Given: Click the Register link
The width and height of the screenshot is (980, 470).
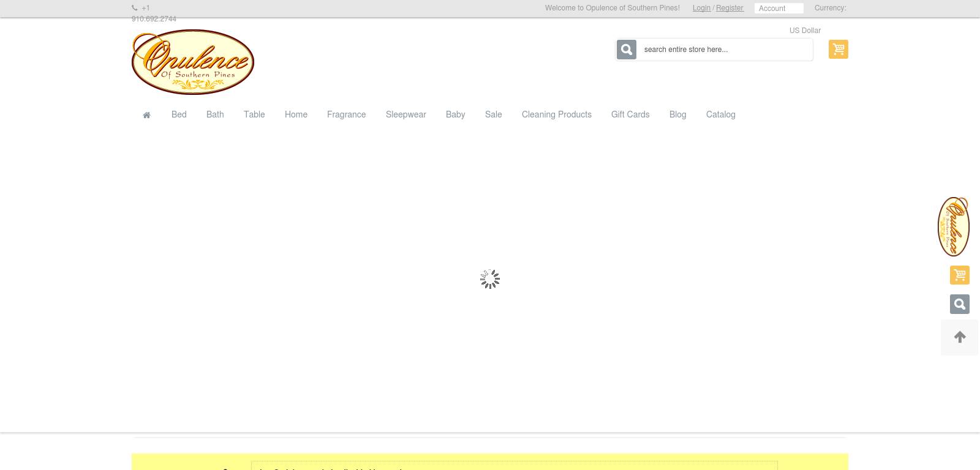Looking at the screenshot, I should coord(729,8).
